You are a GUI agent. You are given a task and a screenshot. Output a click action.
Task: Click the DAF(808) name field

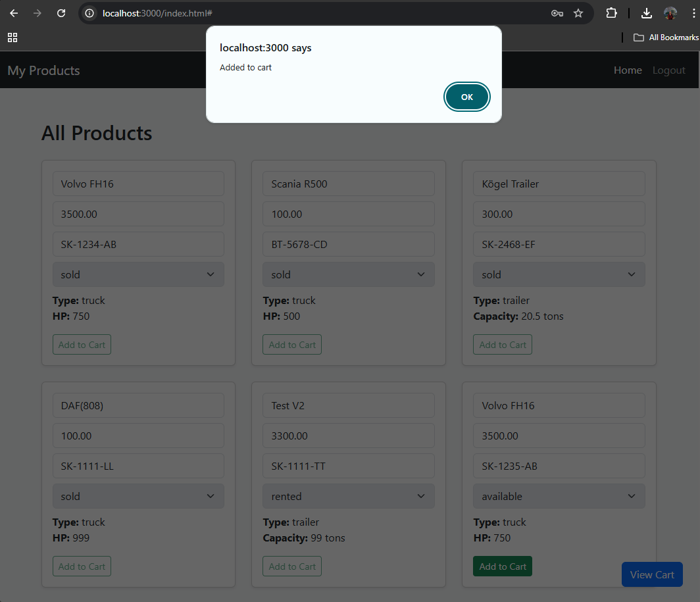[x=138, y=405]
